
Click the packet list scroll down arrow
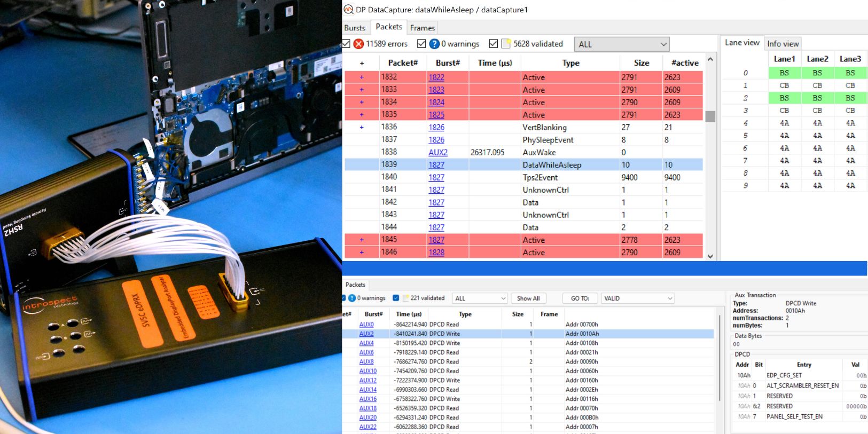(x=710, y=256)
